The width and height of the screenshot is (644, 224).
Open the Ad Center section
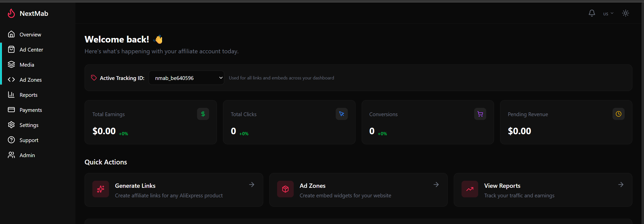click(x=31, y=49)
